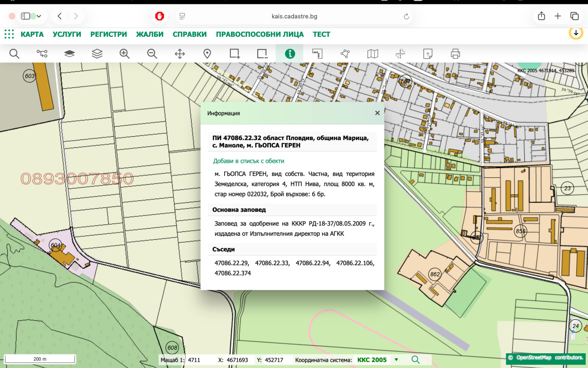This screenshot has width=588, height=368.
Task: Click map block label 23
Action: (567, 188)
